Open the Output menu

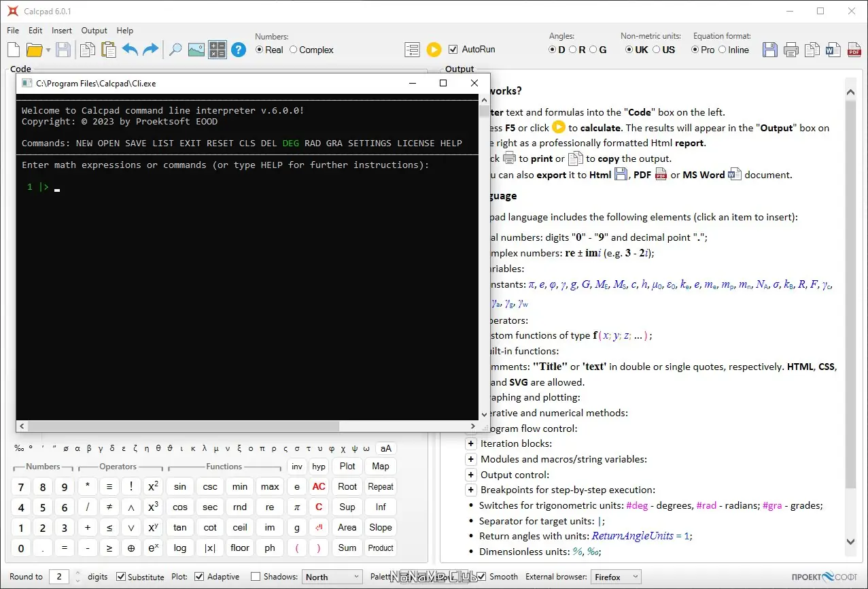(x=94, y=31)
